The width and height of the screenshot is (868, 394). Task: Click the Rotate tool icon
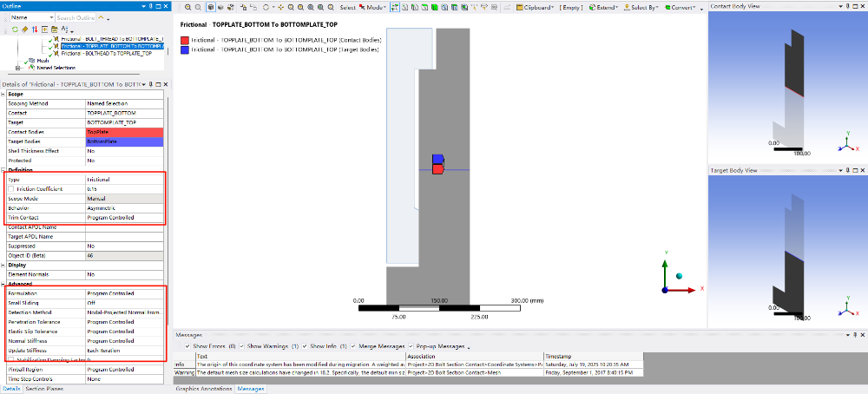coord(266,7)
